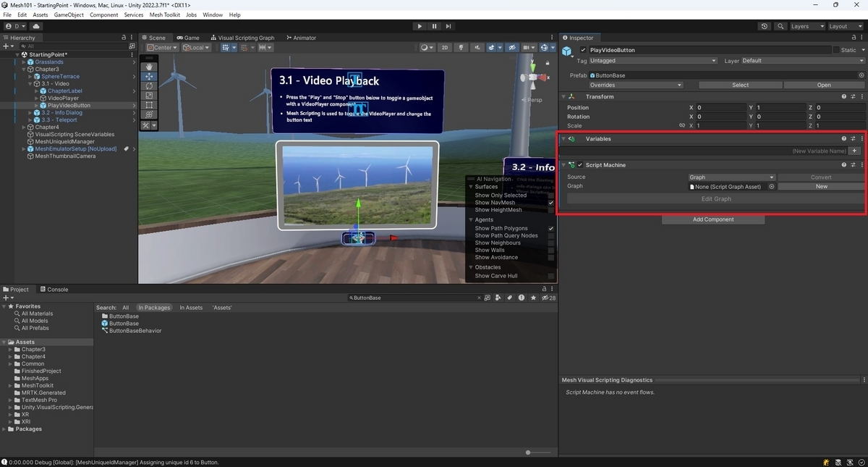The width and height of the screenshot is (868, 467).
Task: Select the Hand (View) tool
Action: pos(149,67)
